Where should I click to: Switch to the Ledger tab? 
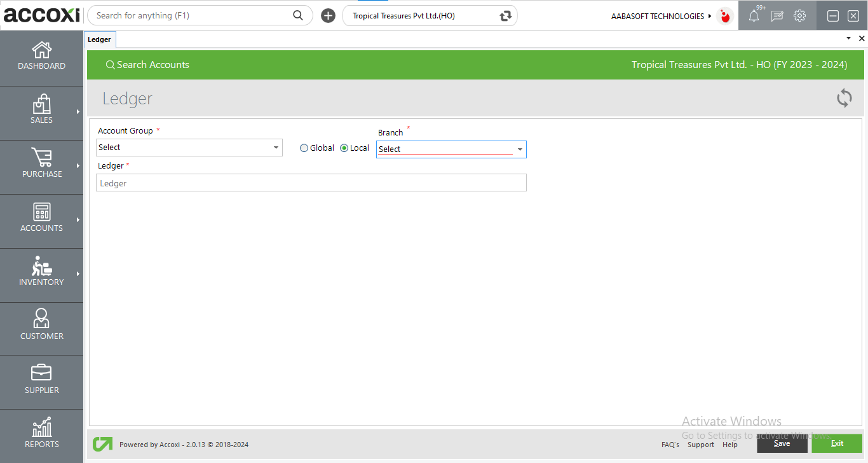(99, 39)
